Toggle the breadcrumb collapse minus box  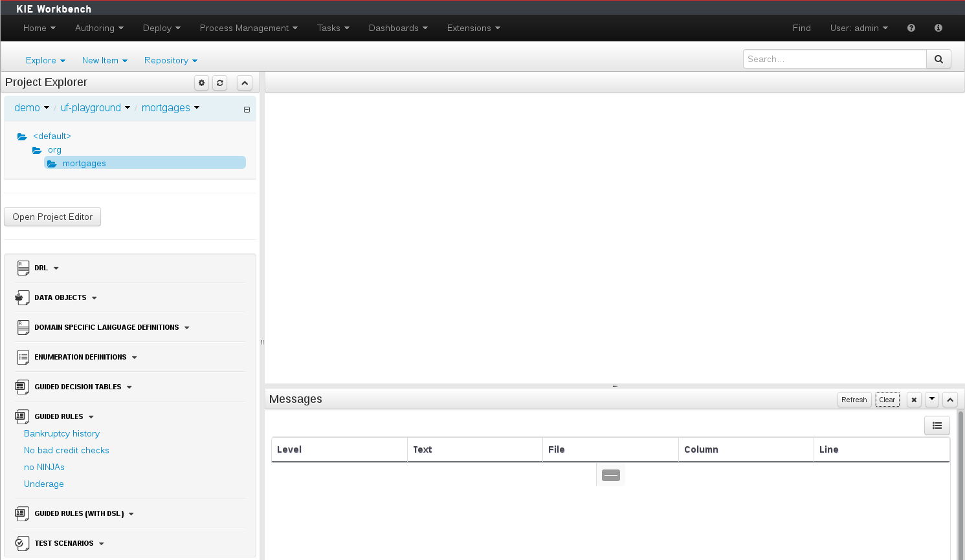pos(247,110)
